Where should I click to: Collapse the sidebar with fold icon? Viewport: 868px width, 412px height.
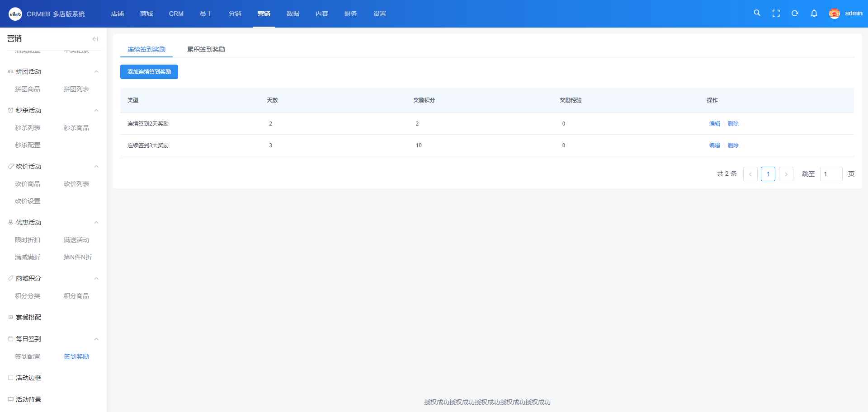pyautogui.click(x=95, y=39)
